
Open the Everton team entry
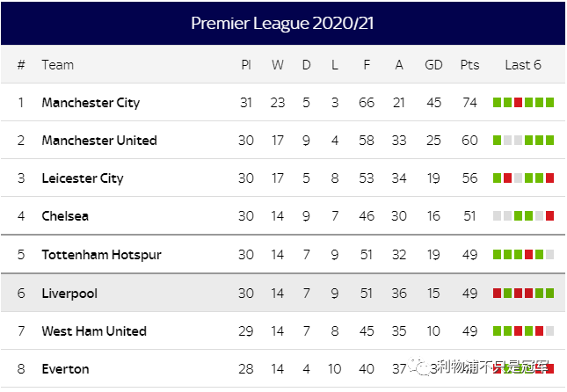tap(65, 369)
